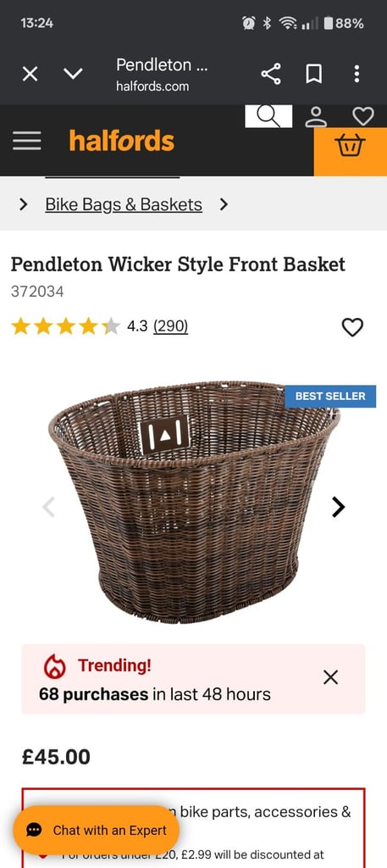
Task: Open the browser three-dot menu
Action: [357, 74]
